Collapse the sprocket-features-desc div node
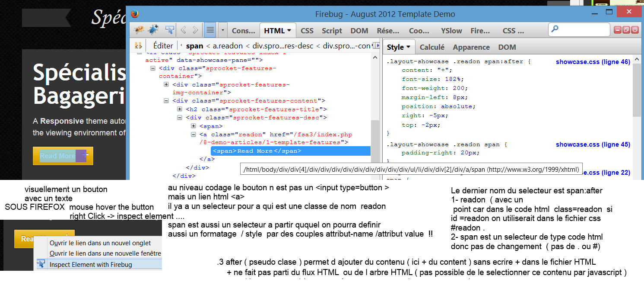 (180, 117)
